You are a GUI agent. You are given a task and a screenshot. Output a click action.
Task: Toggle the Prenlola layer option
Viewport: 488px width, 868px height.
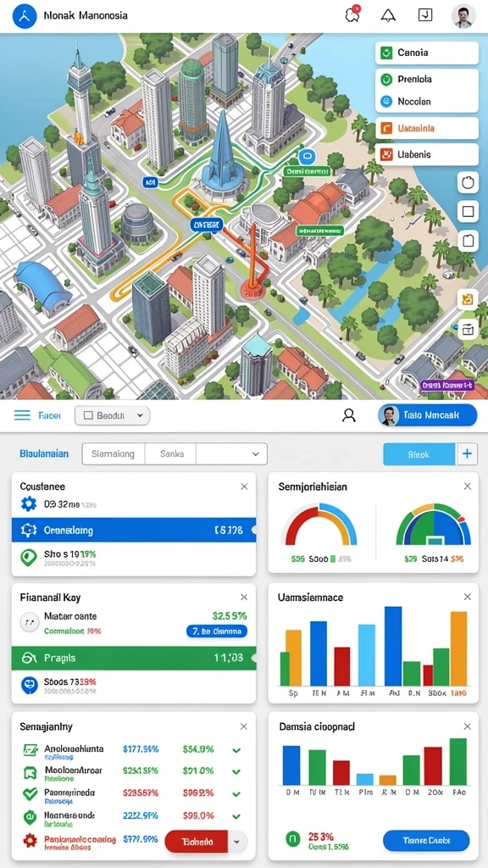pyautogui.click(x=386, y=79)
